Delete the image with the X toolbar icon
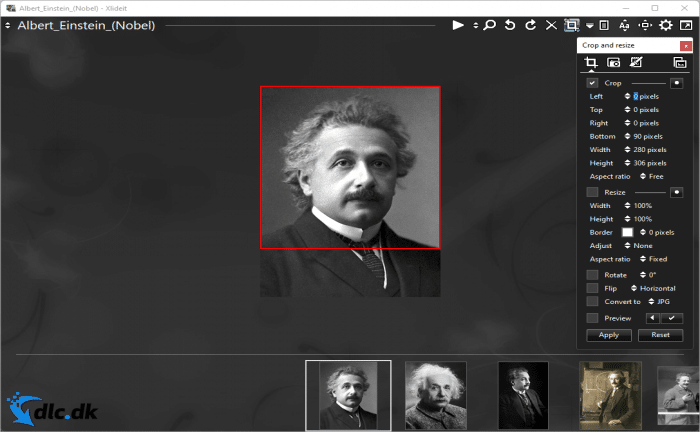The width and height of the screenshot is (700, 432). click(551, 25)
